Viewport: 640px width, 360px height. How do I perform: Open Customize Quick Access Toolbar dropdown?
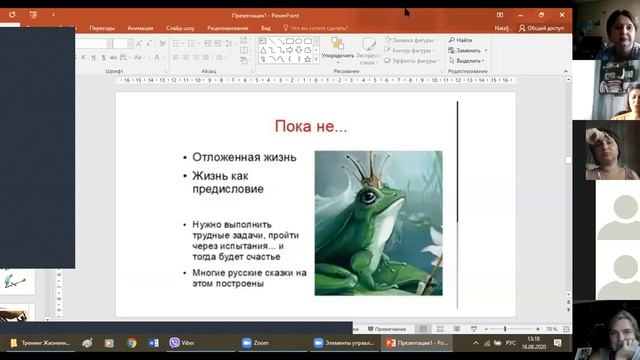[53, 15]
